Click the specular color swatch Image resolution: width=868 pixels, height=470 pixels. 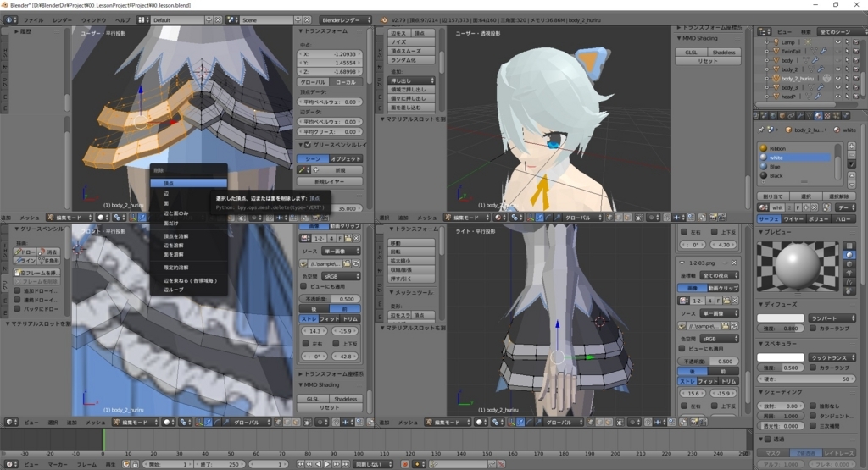(x=781, y=357)
